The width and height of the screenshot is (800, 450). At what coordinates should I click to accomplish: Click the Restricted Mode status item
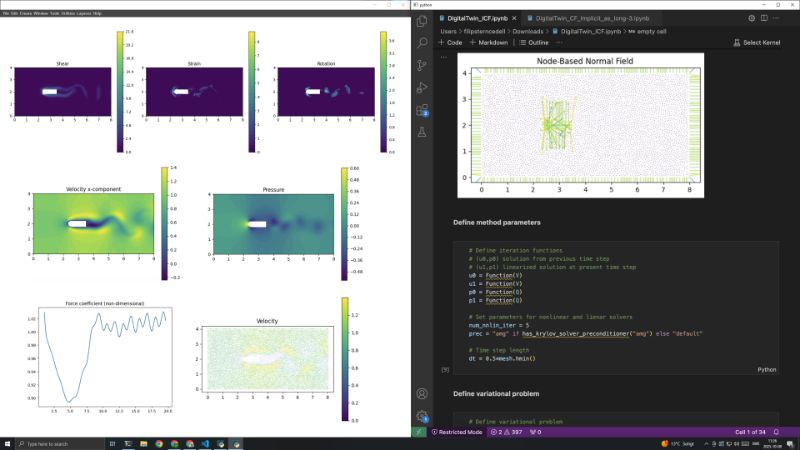[x=457, y=432]
